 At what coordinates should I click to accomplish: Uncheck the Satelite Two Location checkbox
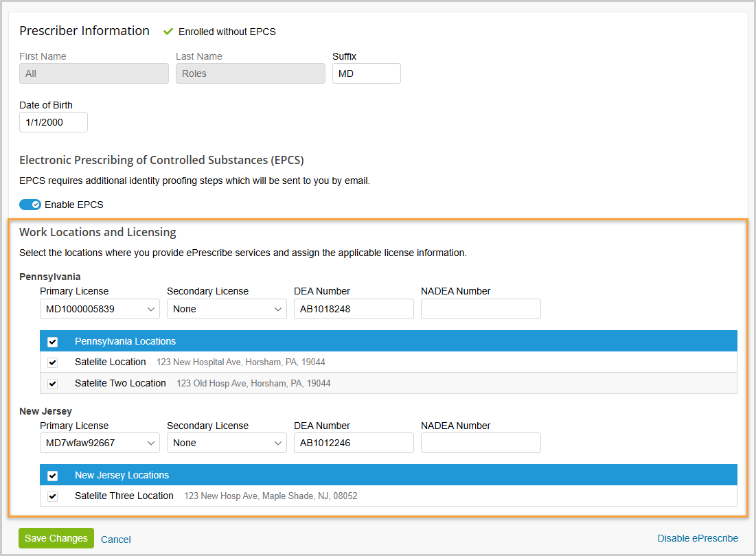pos(53,384)
